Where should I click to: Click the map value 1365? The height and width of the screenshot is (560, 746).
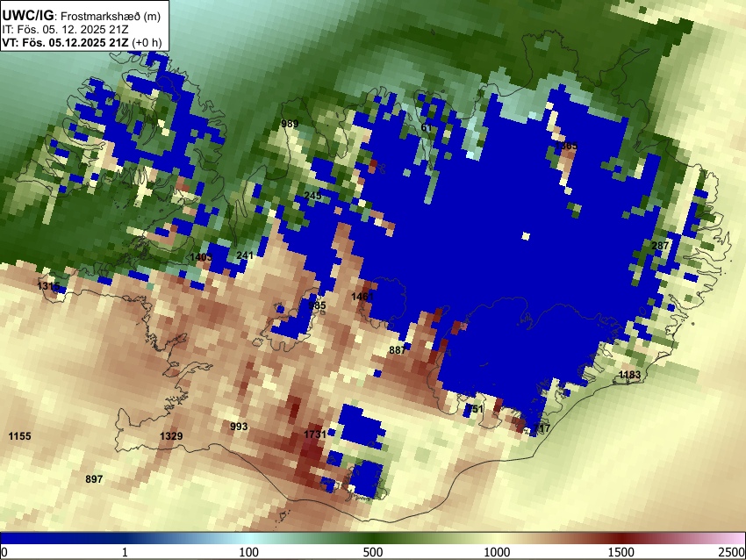[566, 146]
